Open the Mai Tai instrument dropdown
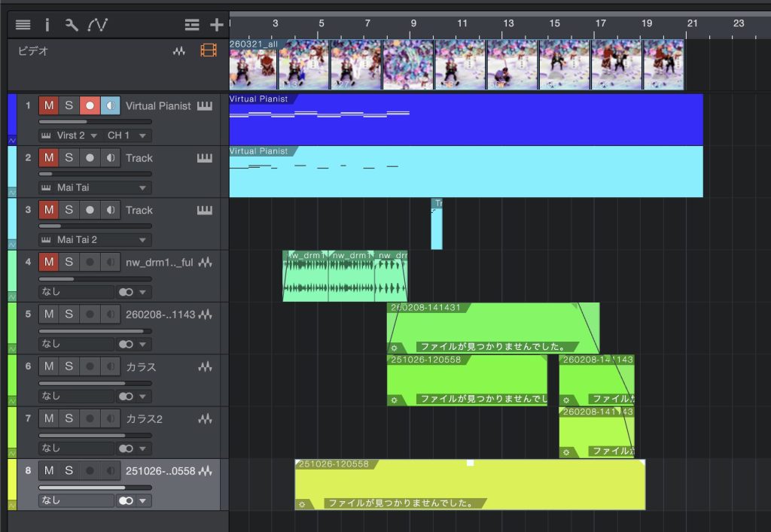This screenshot has height=532, width=771. (96, 187)
